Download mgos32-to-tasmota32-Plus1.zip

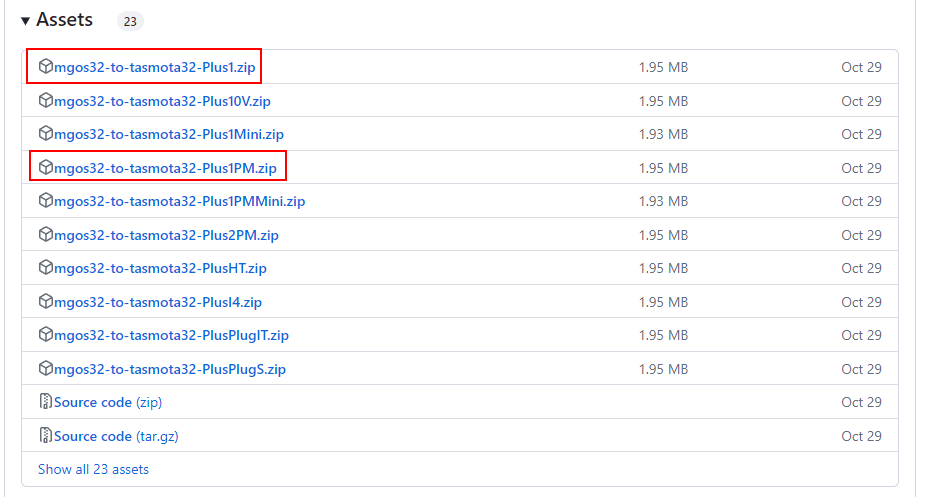153,67
